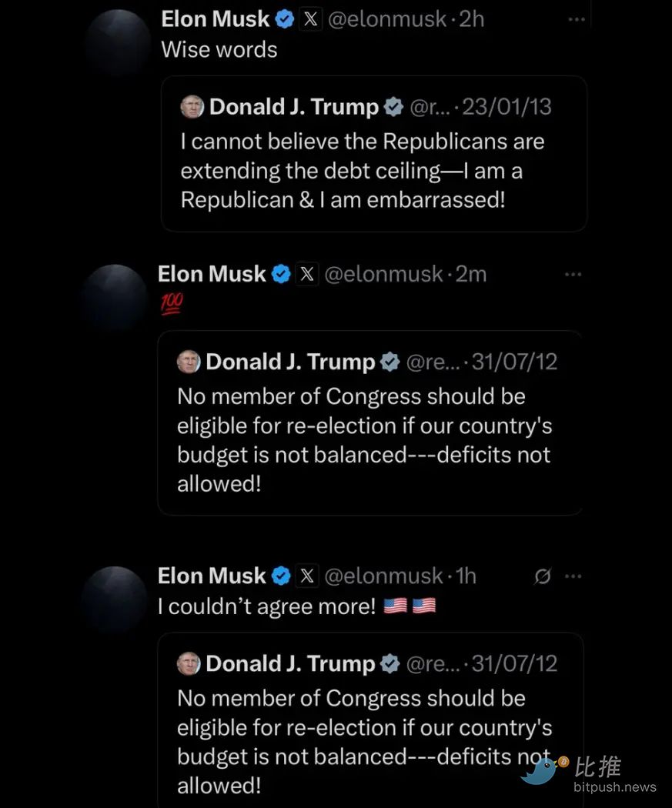Open the quoted tweet about the debt ceiling

(x=373, y=170)
